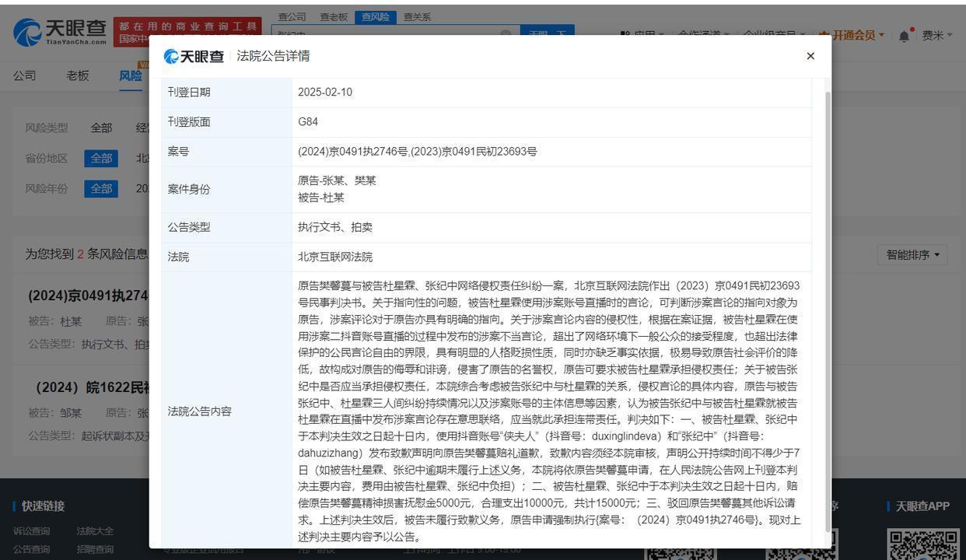Open the notification bell icon

(905, 35)
